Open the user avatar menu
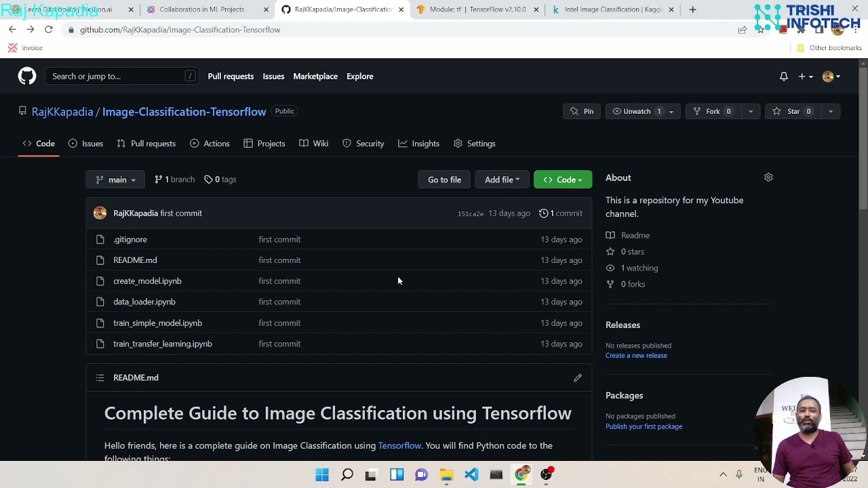 (x=831, y=77)
